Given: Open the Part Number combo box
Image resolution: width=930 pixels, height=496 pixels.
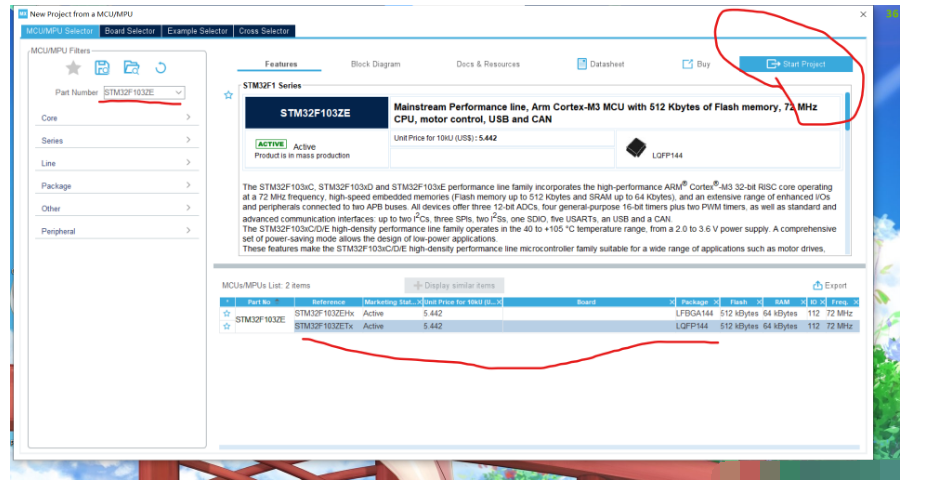Looking at the screenshot, I should pyautogui.click(x=144, y=93).
